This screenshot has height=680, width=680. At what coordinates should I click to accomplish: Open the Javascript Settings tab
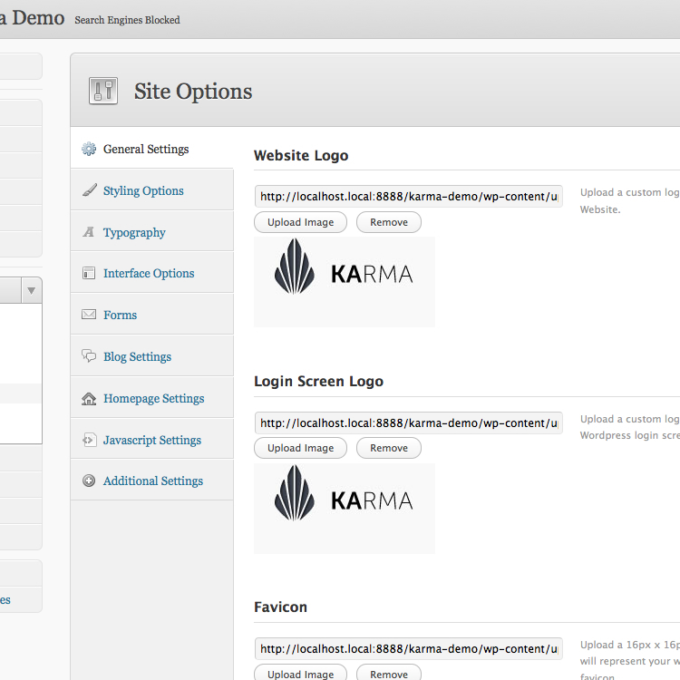(x=151, y=440)
